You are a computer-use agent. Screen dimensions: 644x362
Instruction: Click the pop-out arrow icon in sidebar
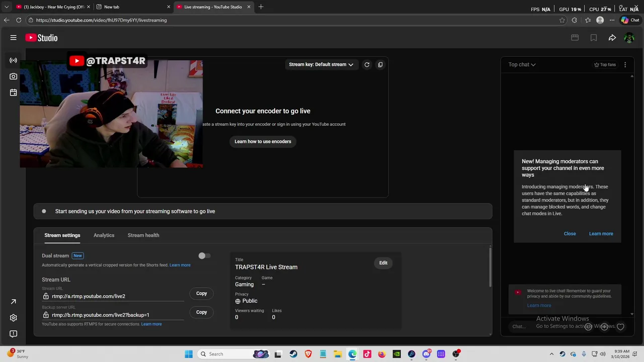click(14, 302)
